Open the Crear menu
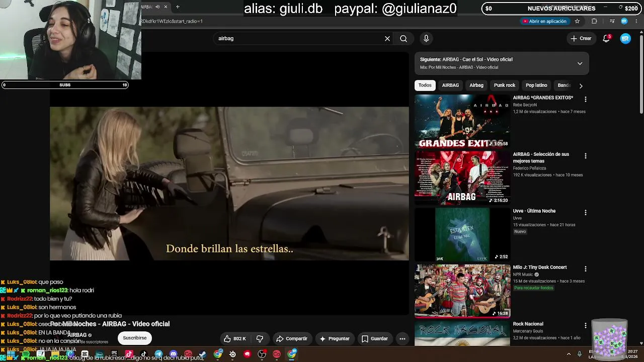 [581, 38]
